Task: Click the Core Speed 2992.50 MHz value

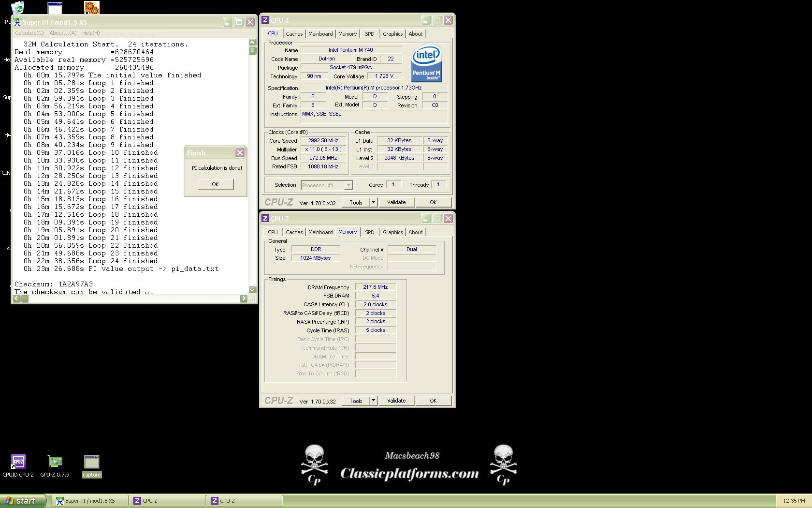Action: click(x=323, y=140)
